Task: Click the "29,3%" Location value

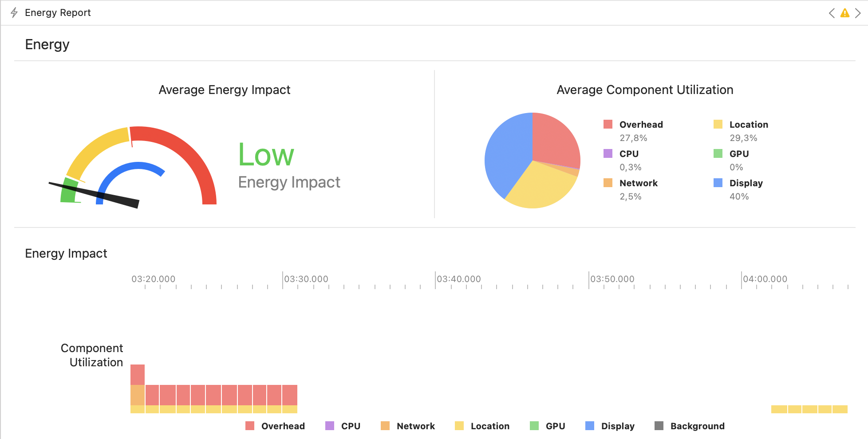Action: coord(743,138)
